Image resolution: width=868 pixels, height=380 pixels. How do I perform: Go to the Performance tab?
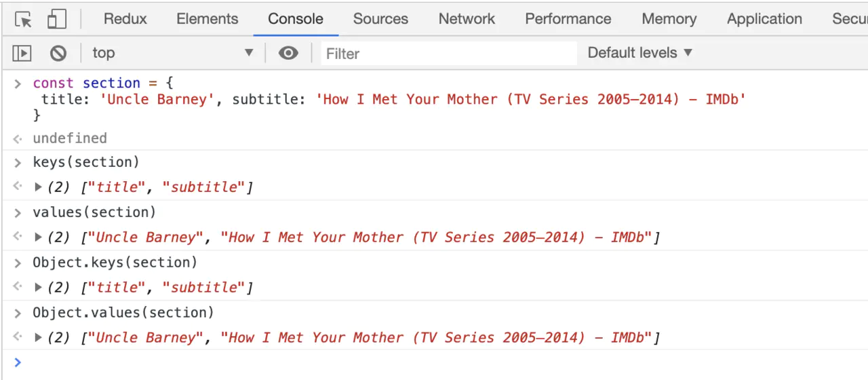[x=568, y=19]
